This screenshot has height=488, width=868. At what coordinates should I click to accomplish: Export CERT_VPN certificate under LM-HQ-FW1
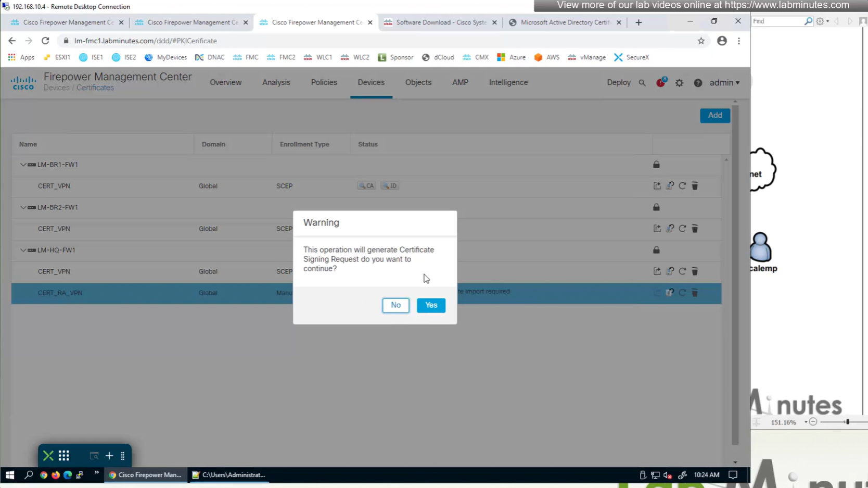[x=657, y=271]
